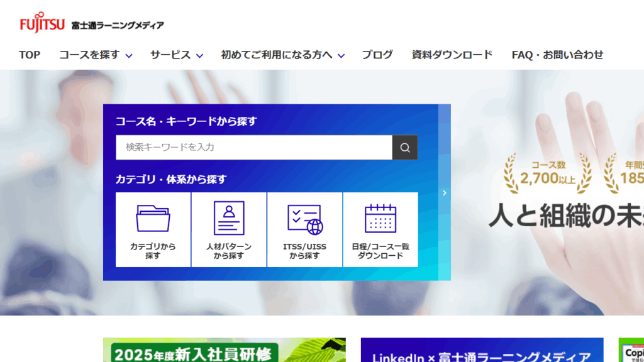Click the right arrow on search panel edge

click(445, 193)
